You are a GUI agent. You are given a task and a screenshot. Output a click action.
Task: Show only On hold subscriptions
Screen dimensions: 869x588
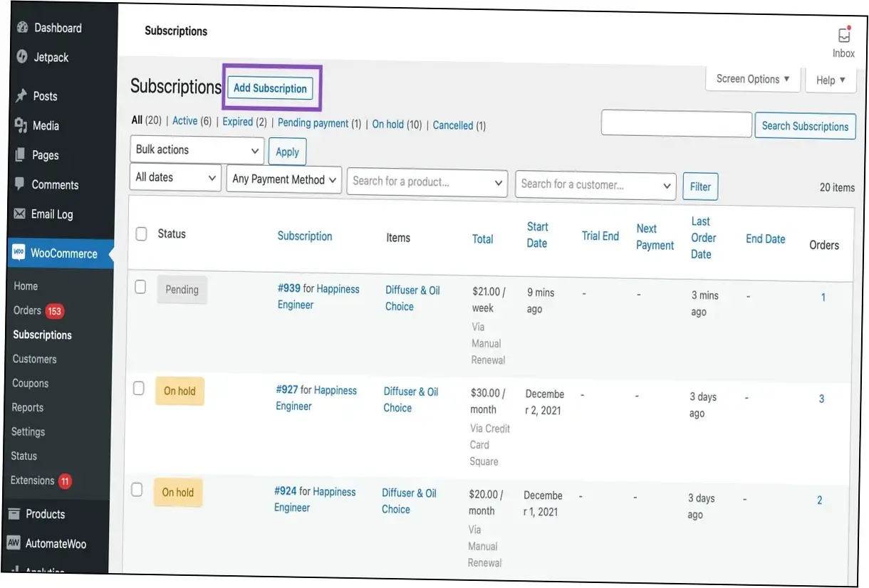tap(388, 124)
